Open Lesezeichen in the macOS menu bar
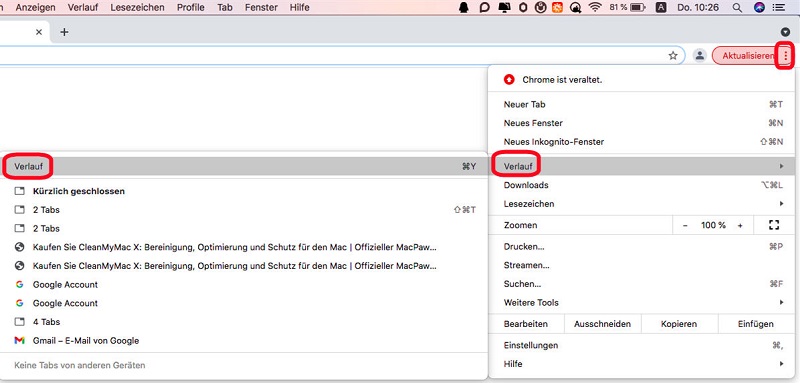Image resolution: width=800 pixels, height=383 pixels. tap(138, 8)
